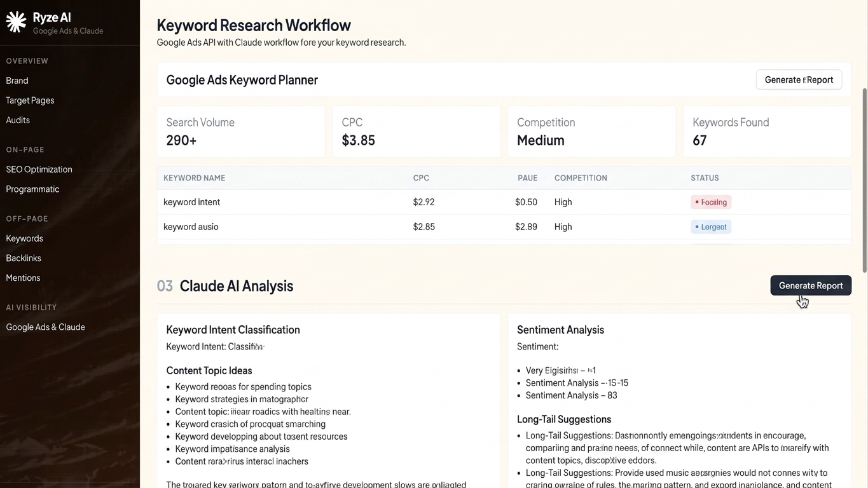Sort by COMPETITION column header
This screenshot has height=488, width=868.
(581, 178)
